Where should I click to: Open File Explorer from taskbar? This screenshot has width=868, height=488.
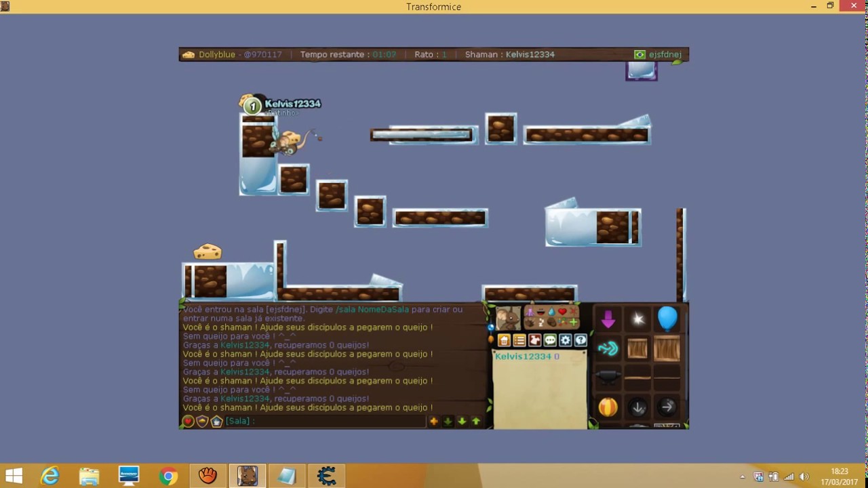[89, 476]
